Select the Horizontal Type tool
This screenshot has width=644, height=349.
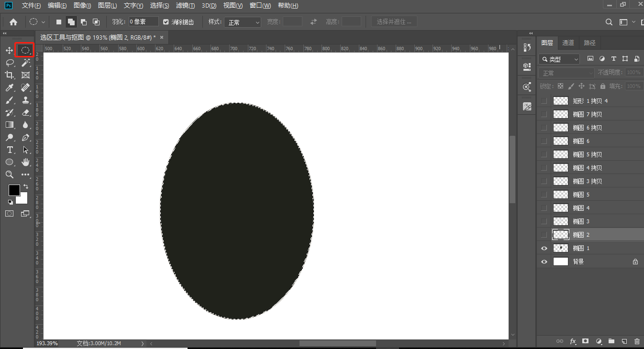coord(10,150)
